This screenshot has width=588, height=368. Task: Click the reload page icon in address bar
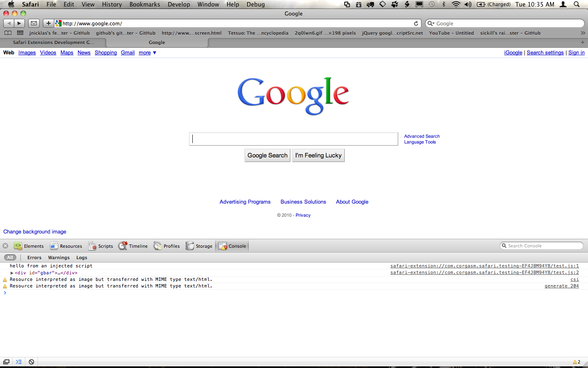tap(416, 24)
